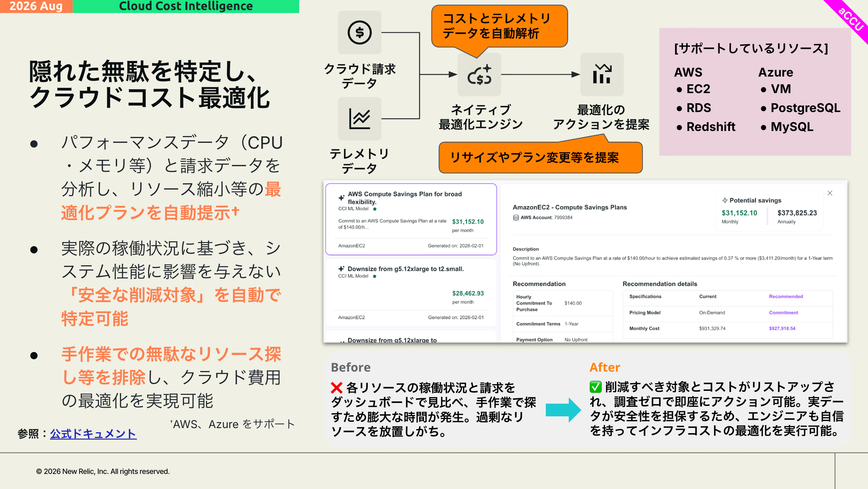Click the 2026 Aug label
Image resolution: width=868 pixels, height=489 pixels.
[x=36, y=6]
